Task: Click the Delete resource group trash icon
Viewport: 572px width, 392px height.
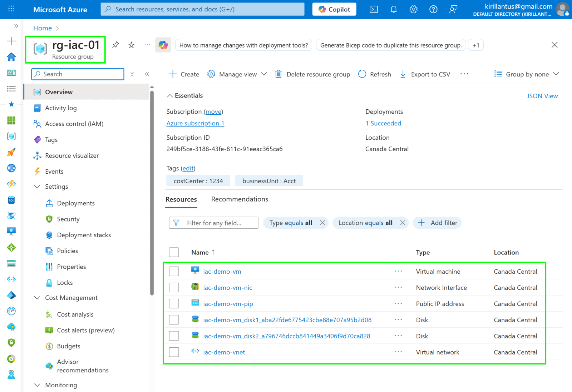Action: [278, 74]
